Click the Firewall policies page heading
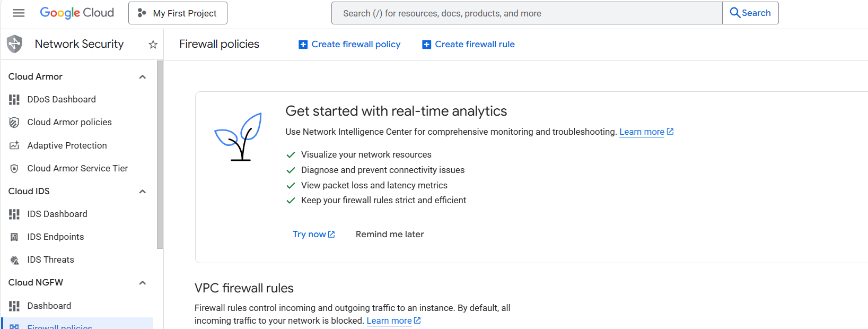This screenshot has height=329, width=868. pos(219,44)
